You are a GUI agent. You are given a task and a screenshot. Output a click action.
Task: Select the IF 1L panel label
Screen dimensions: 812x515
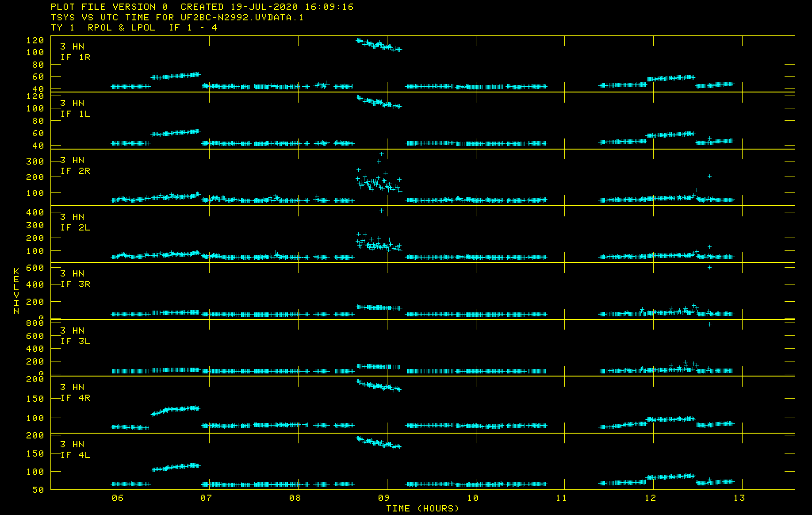[x=75, y=114]
